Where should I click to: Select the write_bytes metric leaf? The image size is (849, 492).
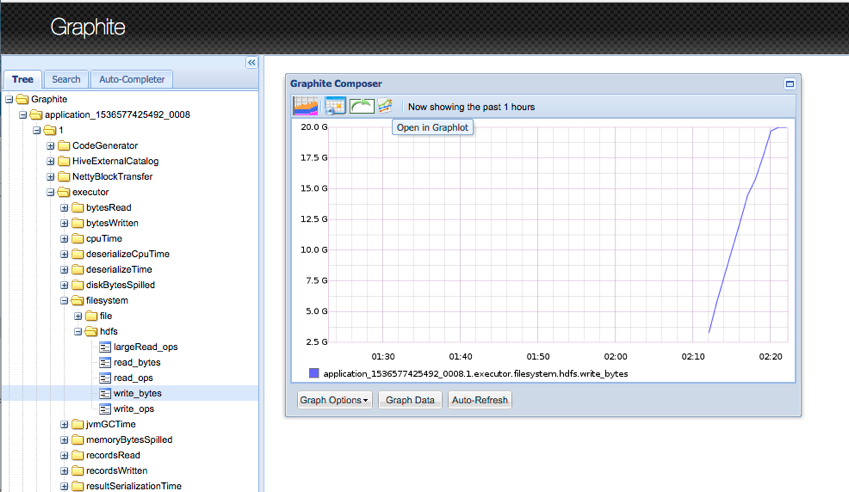point(137,393)
